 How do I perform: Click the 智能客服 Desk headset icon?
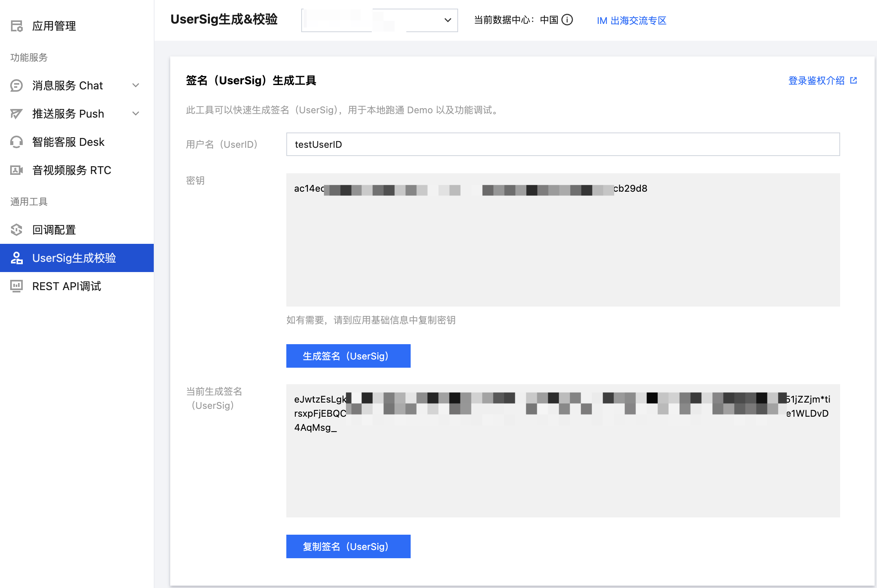pos(16,142)
